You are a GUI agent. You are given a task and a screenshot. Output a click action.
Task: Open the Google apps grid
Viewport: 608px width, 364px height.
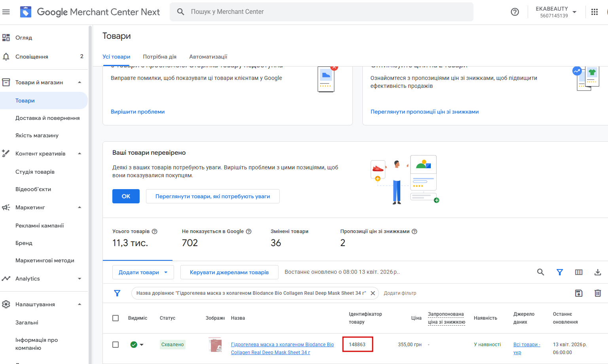pos(594,12)
